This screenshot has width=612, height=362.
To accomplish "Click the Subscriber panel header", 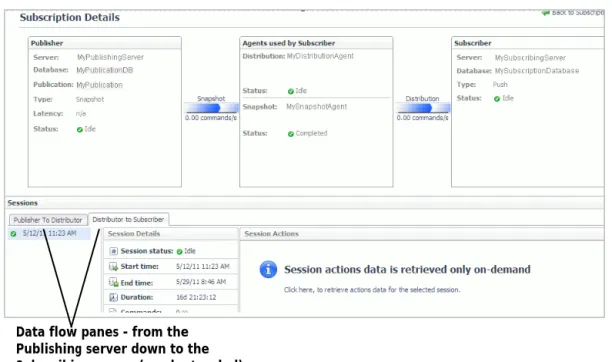I will 528,43.
